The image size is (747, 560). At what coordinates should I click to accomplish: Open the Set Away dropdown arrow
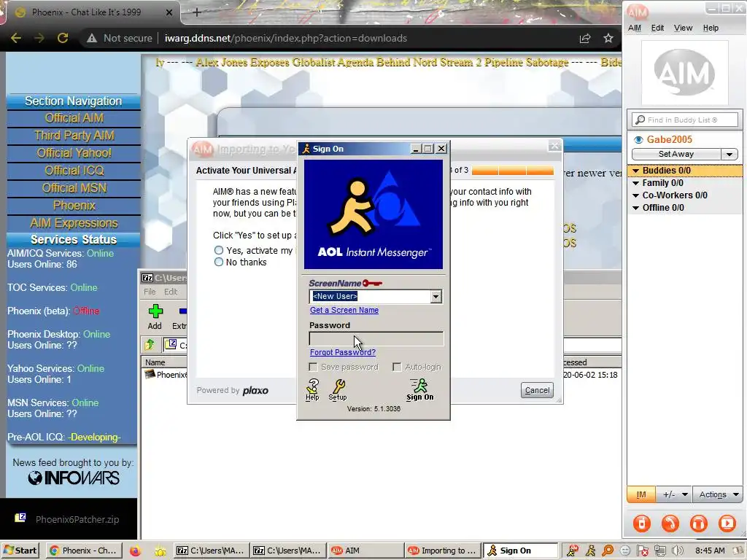point(729,155)
